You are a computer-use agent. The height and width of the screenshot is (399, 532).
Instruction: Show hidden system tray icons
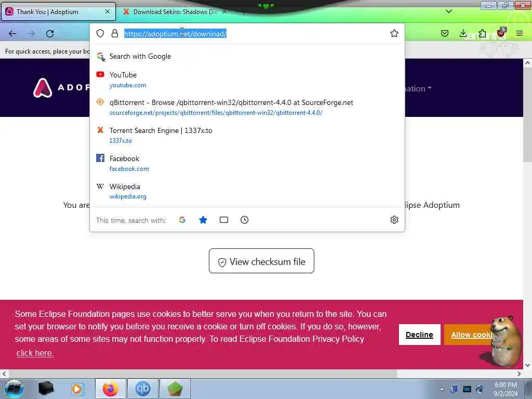[x=442, y=389]
